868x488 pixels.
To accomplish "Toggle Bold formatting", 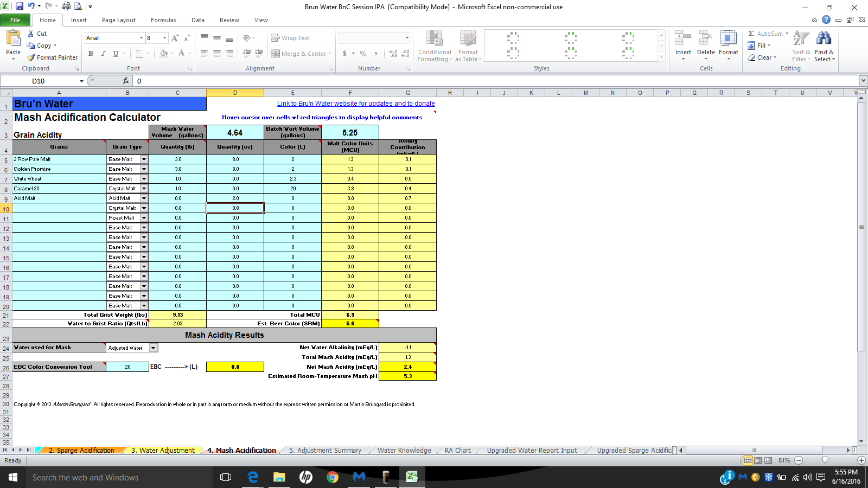I will click(x=91, y=54).
